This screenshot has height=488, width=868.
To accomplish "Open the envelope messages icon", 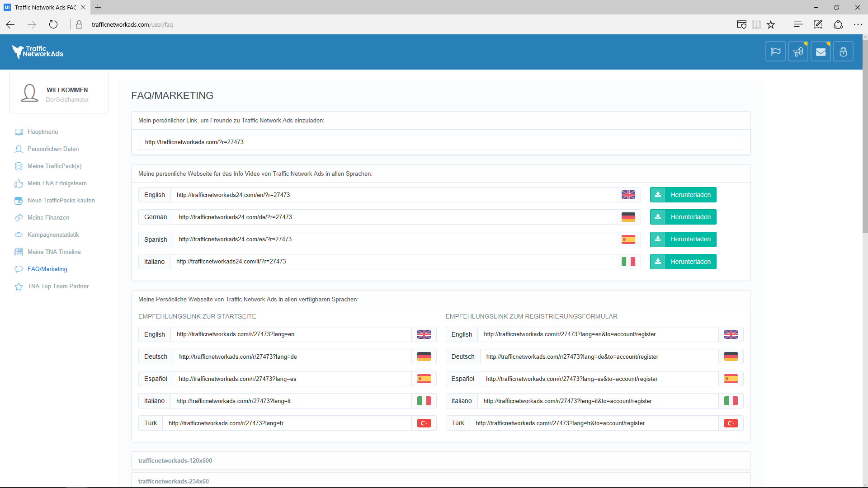I will pos(821,52).
